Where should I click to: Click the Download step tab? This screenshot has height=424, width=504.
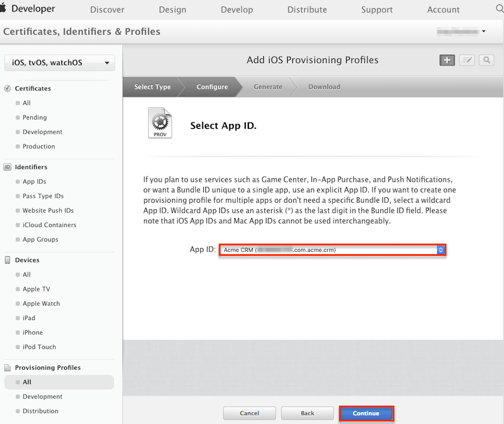click(324, 87)
